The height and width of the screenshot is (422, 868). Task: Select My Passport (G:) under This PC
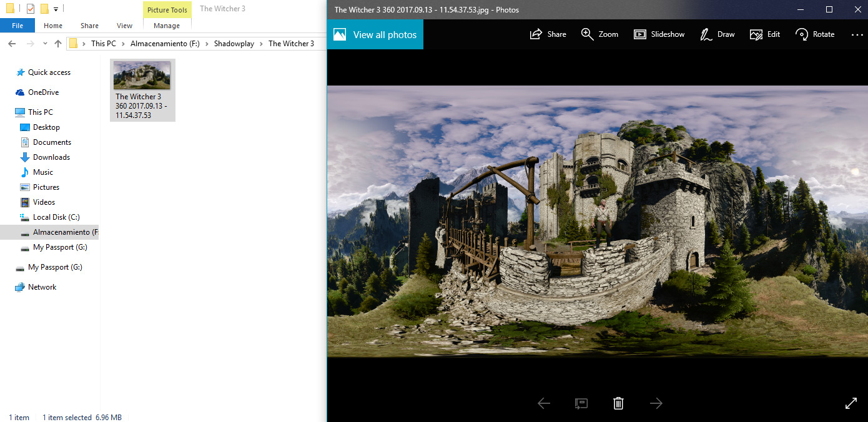click(60, 247)
